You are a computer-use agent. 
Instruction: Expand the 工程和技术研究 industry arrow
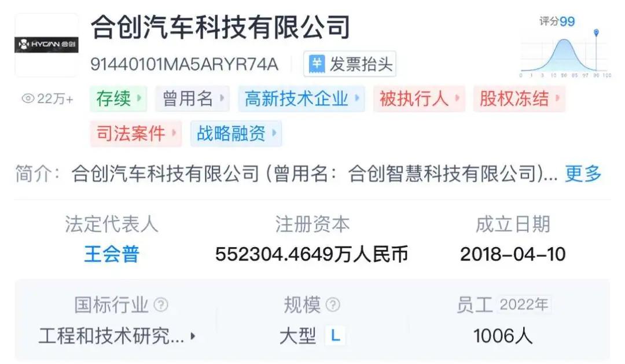[193, 336]
